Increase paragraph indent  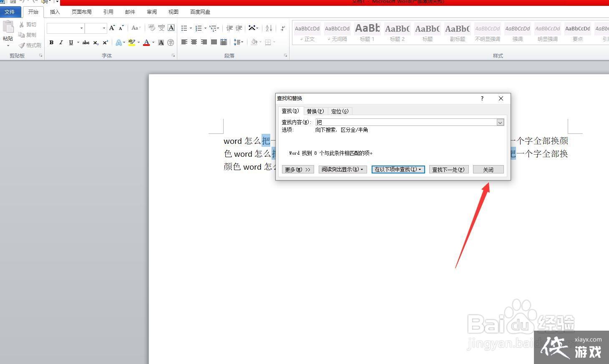[239, 28]
